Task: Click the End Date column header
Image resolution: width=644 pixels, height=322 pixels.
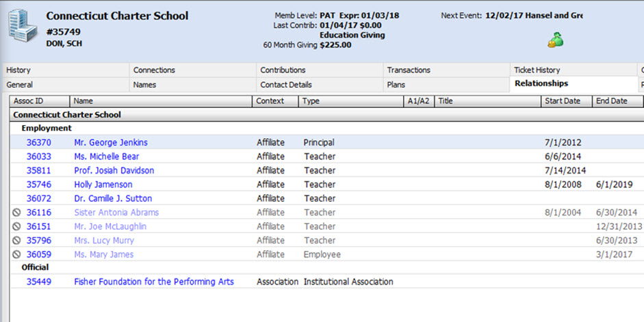Action: [611, 101]
